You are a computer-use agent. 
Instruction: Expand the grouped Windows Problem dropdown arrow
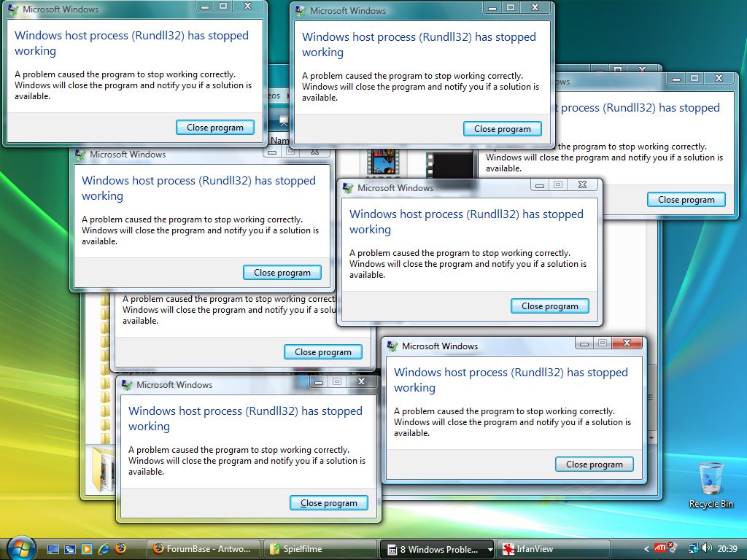click(x=490, y=550)
